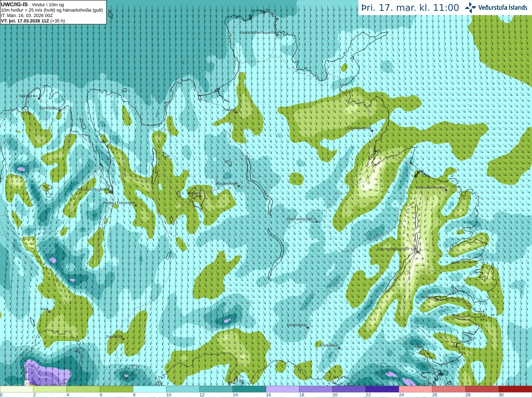Click the '25' gust contour label
The image size is (532, 398).
(x=27, y=383)
